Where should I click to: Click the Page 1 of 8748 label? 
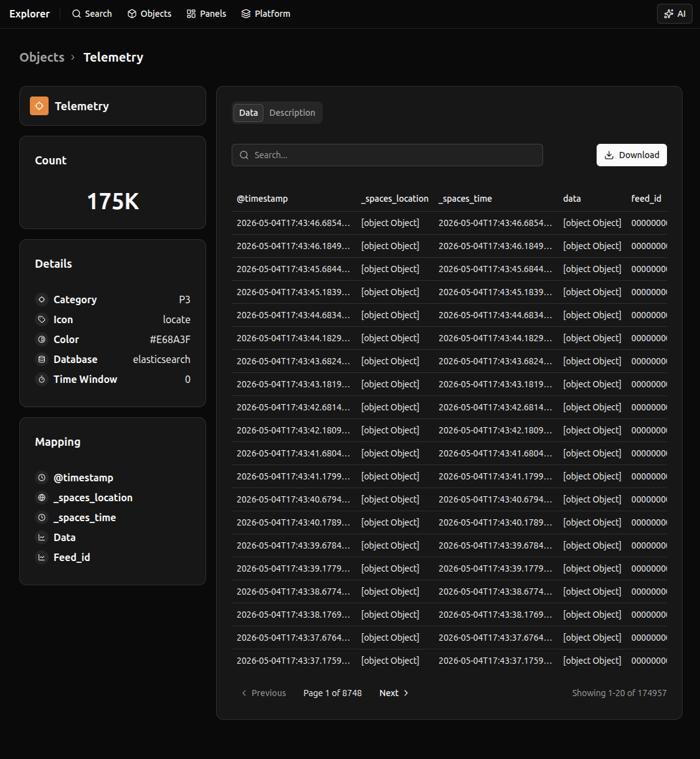pyautogui.click(x=333, y=693)
